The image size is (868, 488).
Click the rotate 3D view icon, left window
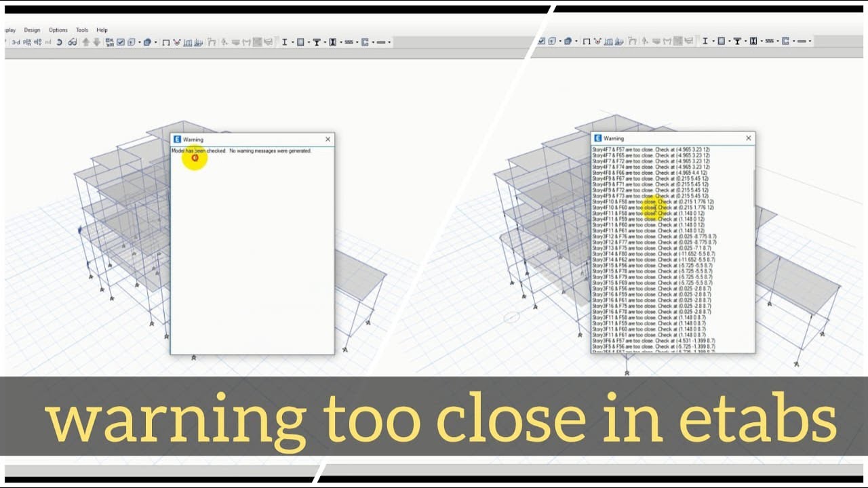60,42
